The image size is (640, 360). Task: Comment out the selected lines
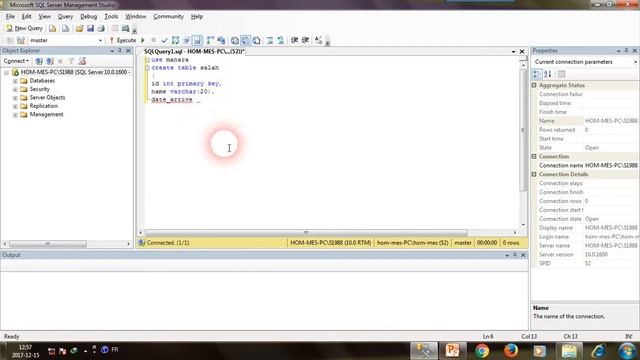click(x=270, y=40)
